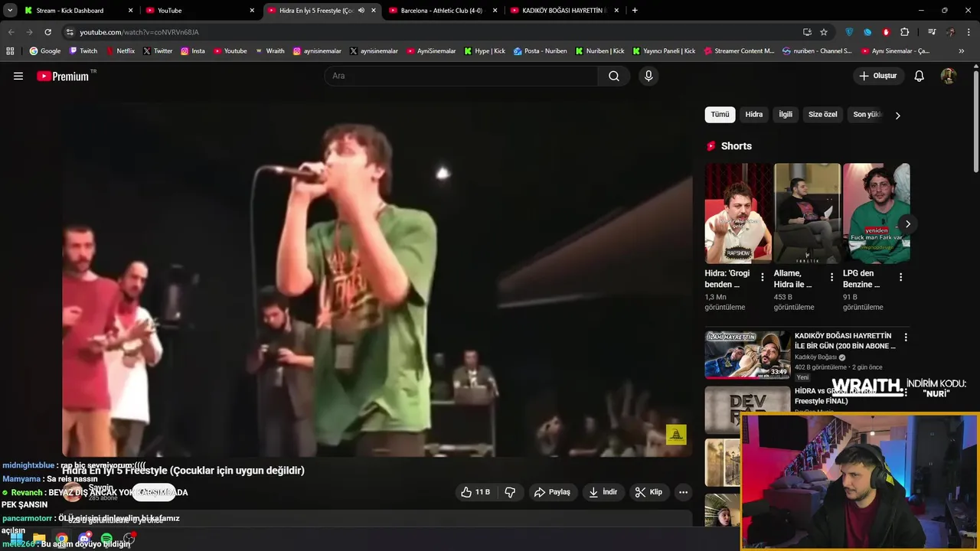Open the Twitch bookmark

point(83,51)
